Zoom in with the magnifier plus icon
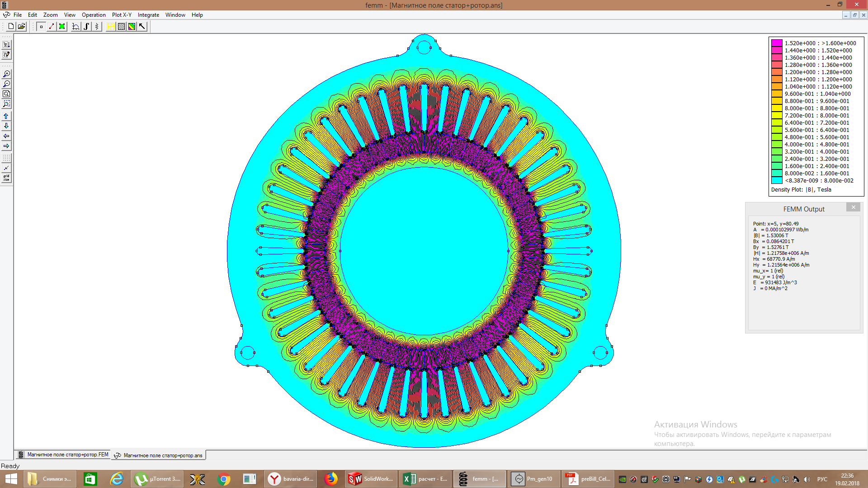 pos(6,74)
